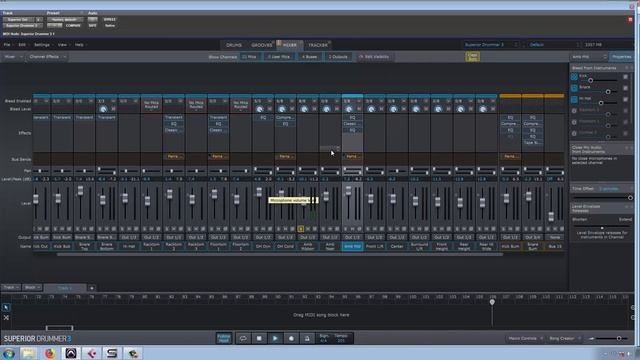Open the Amb Mid channel selector dropdown

(589, 57)
